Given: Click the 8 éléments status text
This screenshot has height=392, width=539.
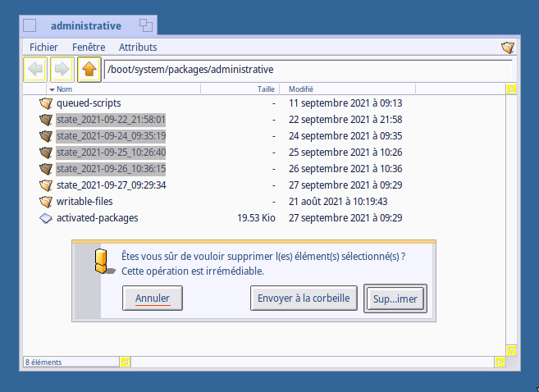Looking at the screenshot, I should click(x=43, y=362).
